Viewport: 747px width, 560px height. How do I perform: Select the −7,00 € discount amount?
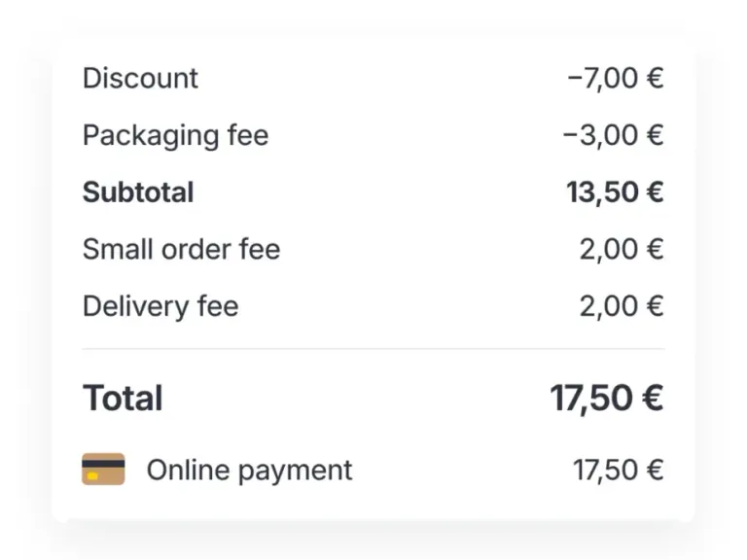(x=615, y=78)
